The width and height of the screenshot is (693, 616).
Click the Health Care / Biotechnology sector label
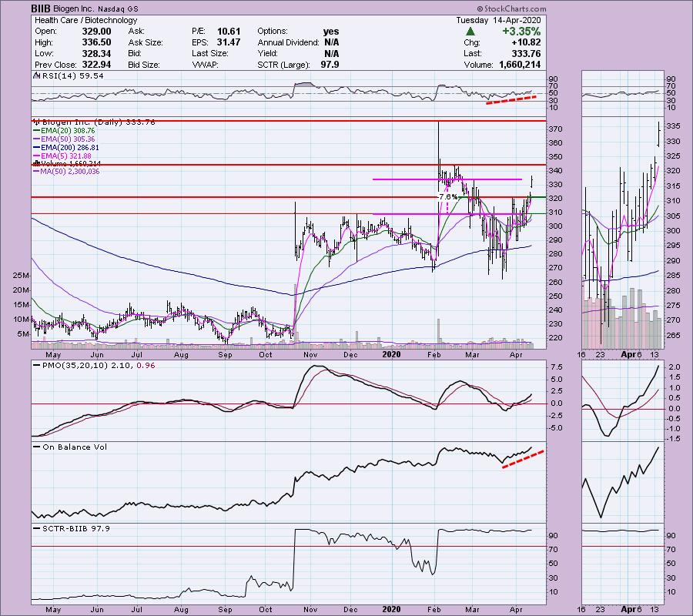(x=85, y=20)
